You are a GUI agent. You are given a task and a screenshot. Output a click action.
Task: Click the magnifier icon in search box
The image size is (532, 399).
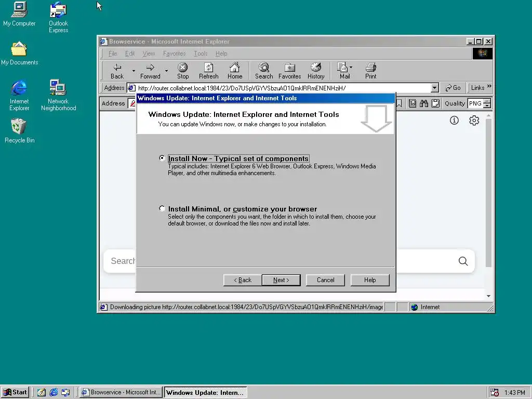pyautogui.click(x=463, y=261)
